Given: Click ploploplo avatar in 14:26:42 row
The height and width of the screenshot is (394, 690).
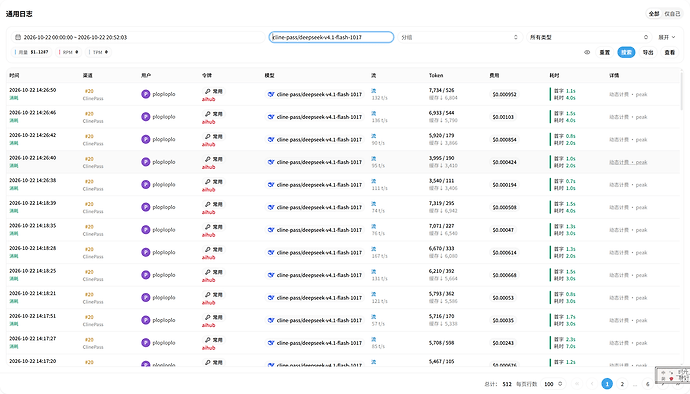Looking at the screenshot, I should coord(146,139).
